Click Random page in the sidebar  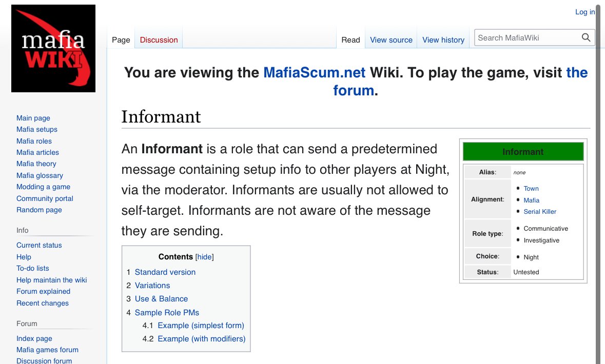pos(39,210)
